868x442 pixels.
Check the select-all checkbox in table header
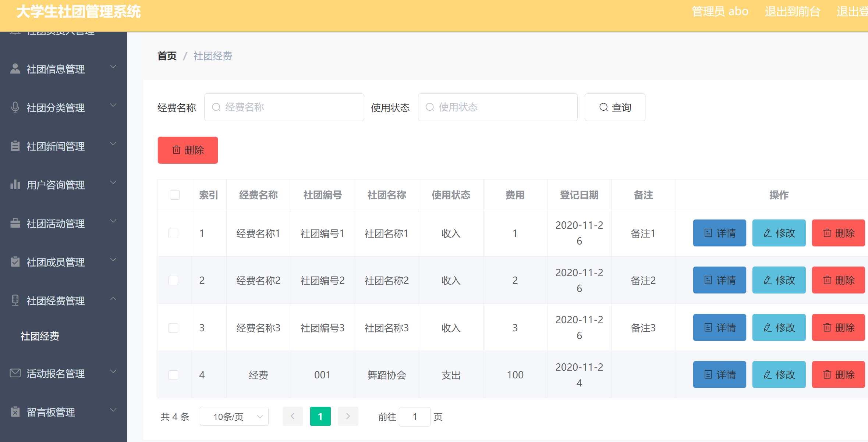(174, 195)
